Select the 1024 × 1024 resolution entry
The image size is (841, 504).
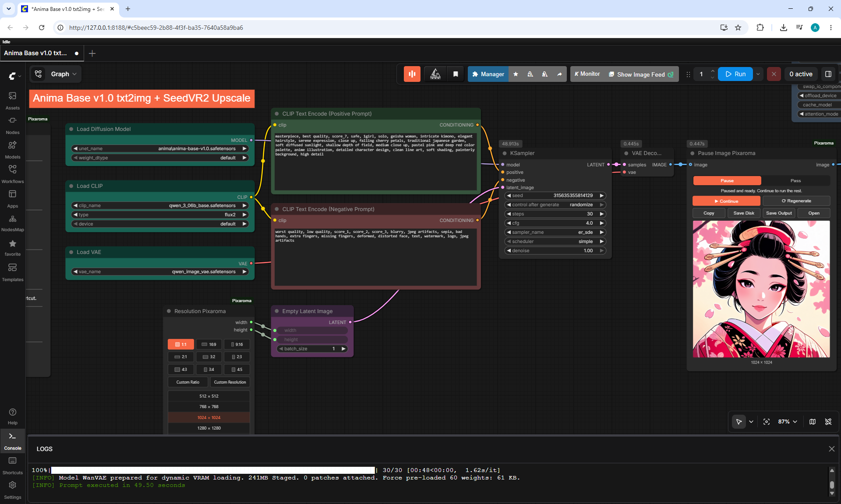pos(209,417)
